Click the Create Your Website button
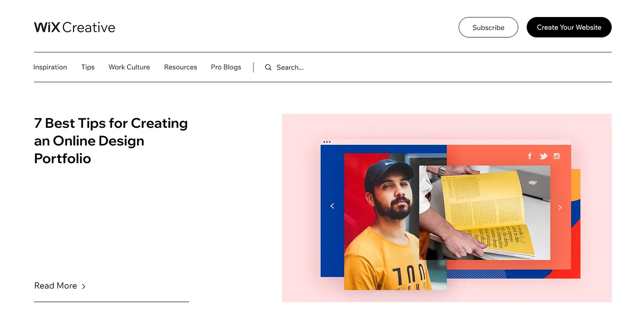Image resolution: width=644 pixels, height=330 pixels. (x=569, y=28)
